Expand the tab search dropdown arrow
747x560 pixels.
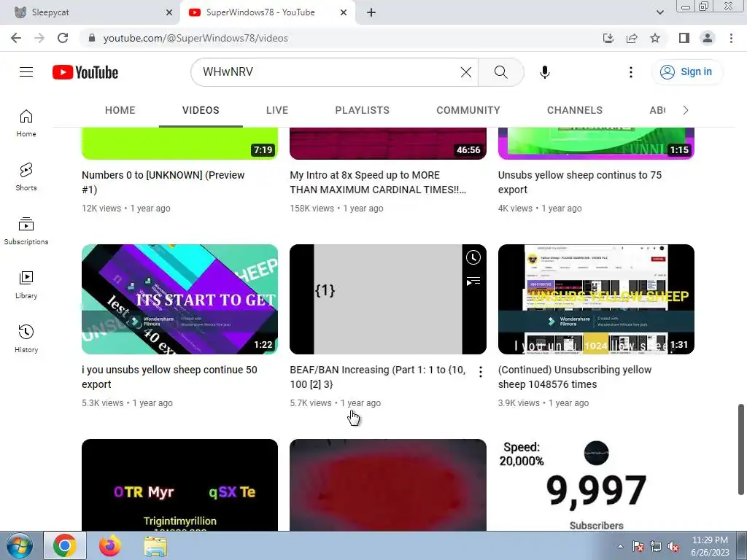[659, 12]
